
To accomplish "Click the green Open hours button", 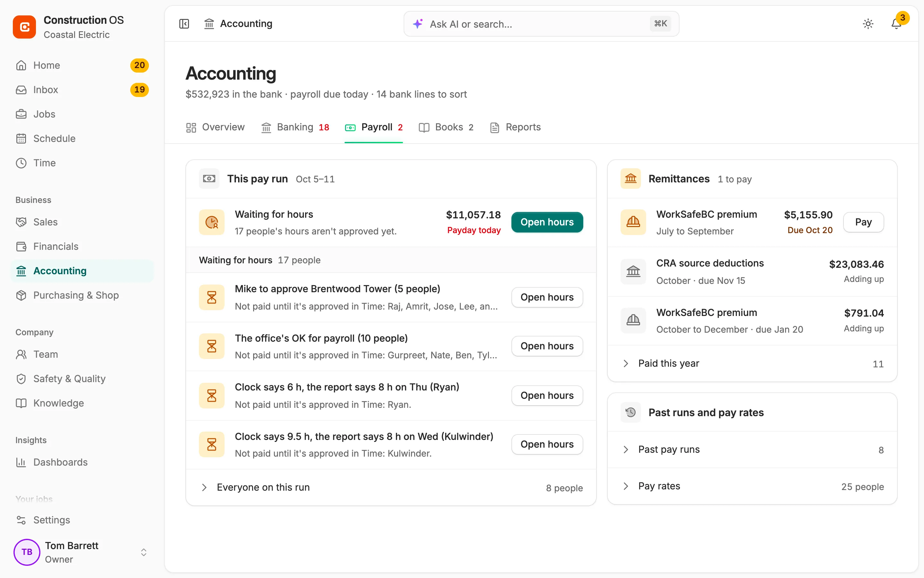I will 547,222.
